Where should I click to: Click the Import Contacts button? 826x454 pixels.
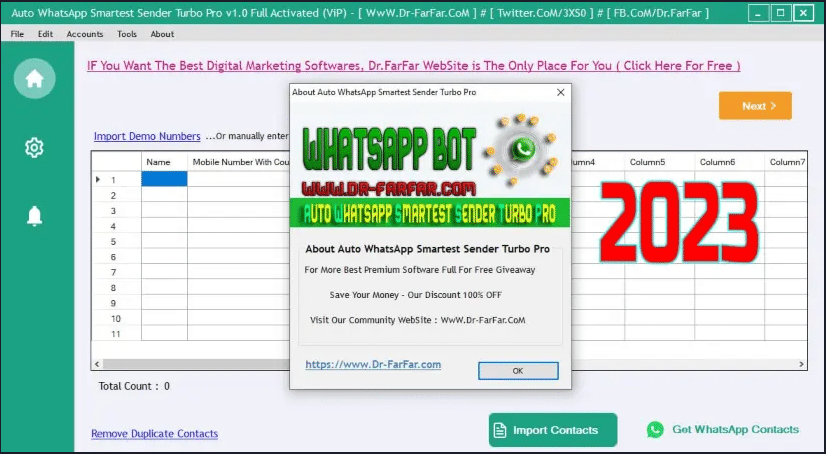[553, 430]
